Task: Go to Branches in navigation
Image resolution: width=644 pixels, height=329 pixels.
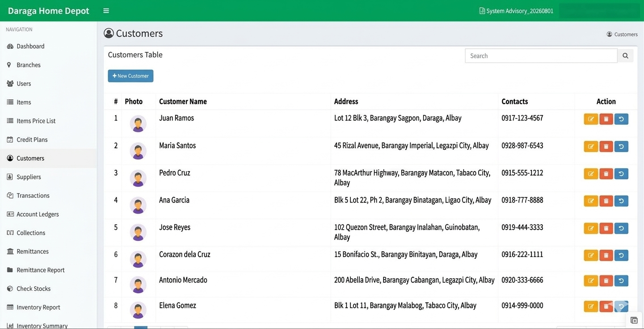Action: click(48, 65)
